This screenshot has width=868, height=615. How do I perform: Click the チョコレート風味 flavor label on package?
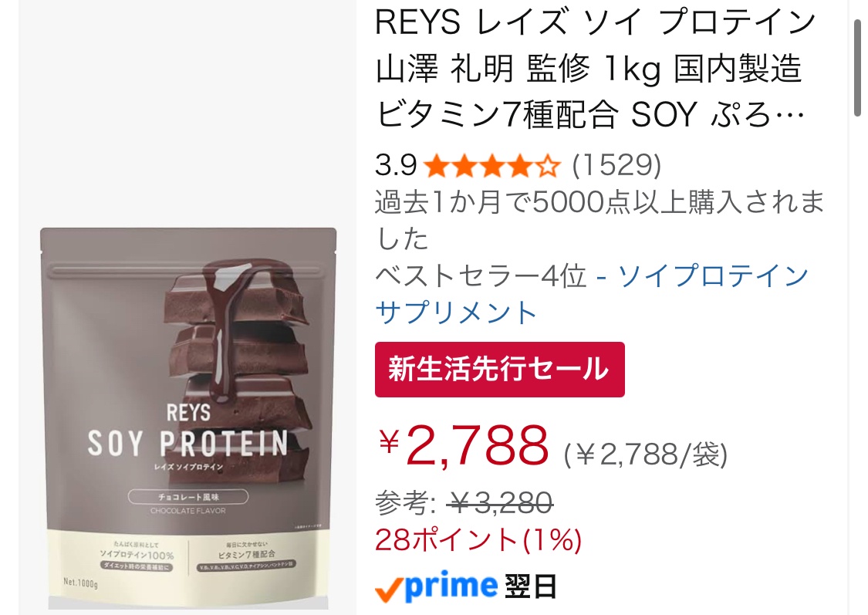(x=188, y=497)
